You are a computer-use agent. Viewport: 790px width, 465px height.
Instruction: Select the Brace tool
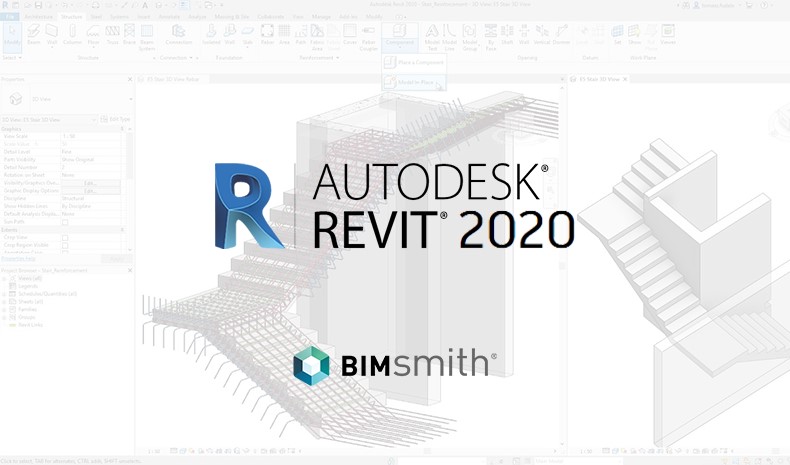click(129, 35)
